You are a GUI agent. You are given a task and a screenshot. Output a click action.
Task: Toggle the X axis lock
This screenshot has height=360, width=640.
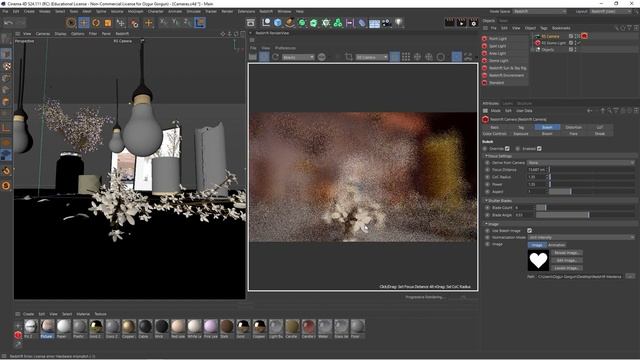pos(163,22)
